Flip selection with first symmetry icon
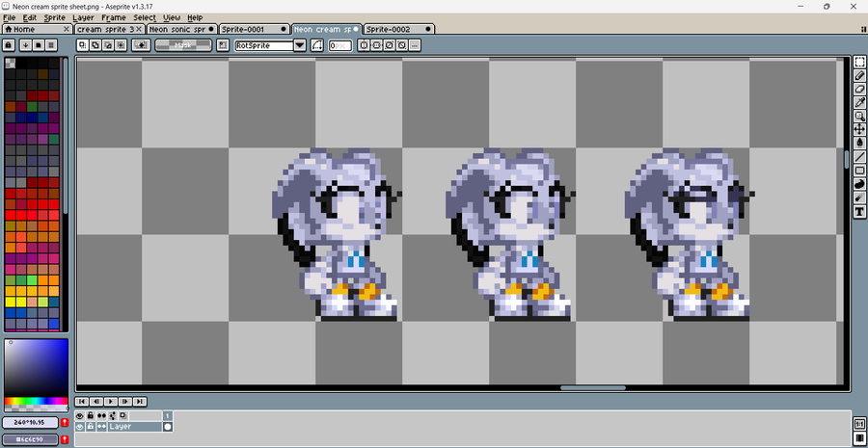 364,45
